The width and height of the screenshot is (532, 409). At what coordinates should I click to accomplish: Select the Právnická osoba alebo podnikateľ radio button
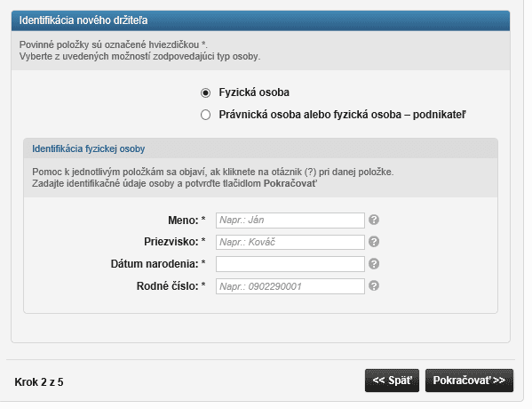click(x=205, y=115)
